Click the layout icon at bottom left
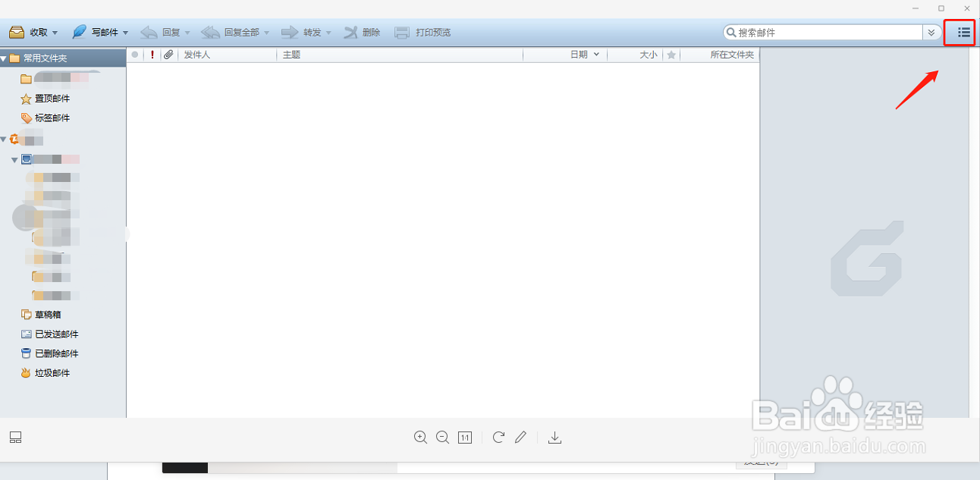The height and width of the screenshot is (480, 980). click(x=15, y=438)
